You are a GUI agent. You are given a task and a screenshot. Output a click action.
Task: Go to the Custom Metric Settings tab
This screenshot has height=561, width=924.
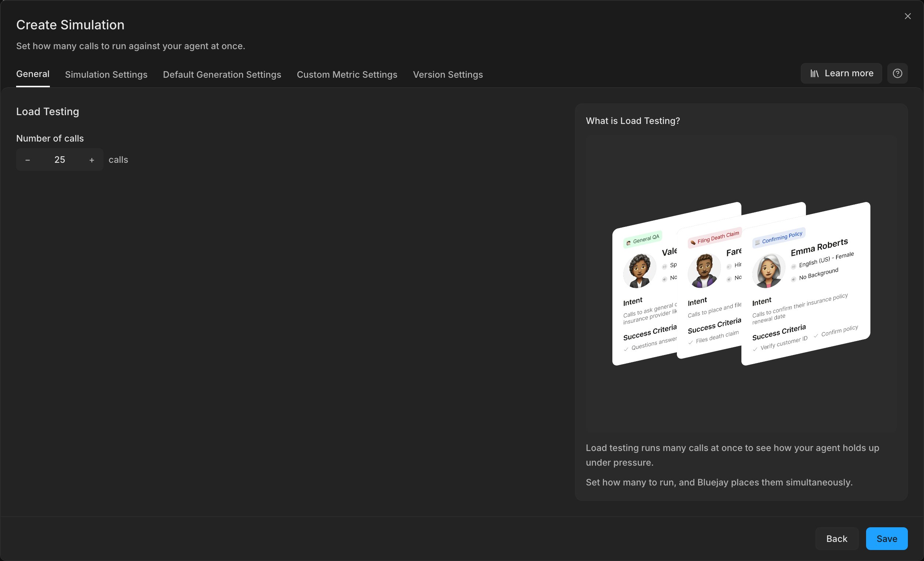pyautogui.click(x=347, y=74)
